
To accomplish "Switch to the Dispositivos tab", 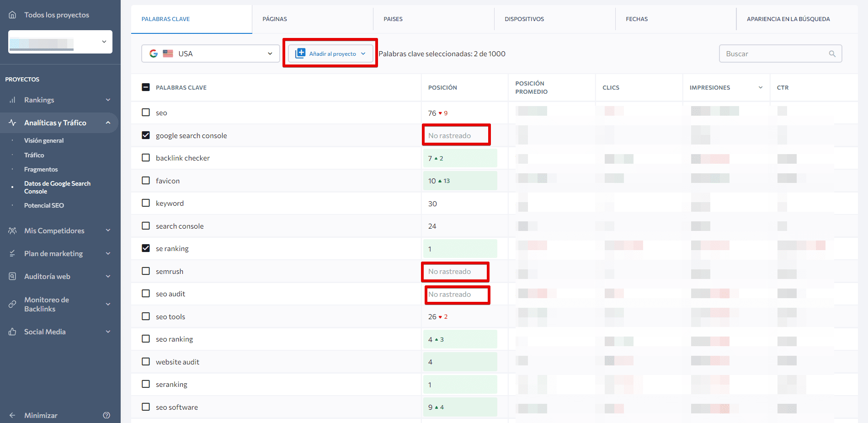I will [x=524, y=19].
